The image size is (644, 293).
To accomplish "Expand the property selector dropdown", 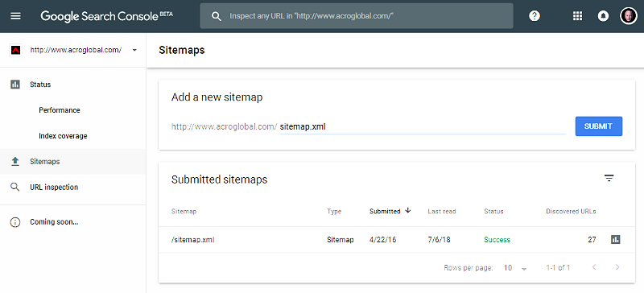I will [134, 50].
